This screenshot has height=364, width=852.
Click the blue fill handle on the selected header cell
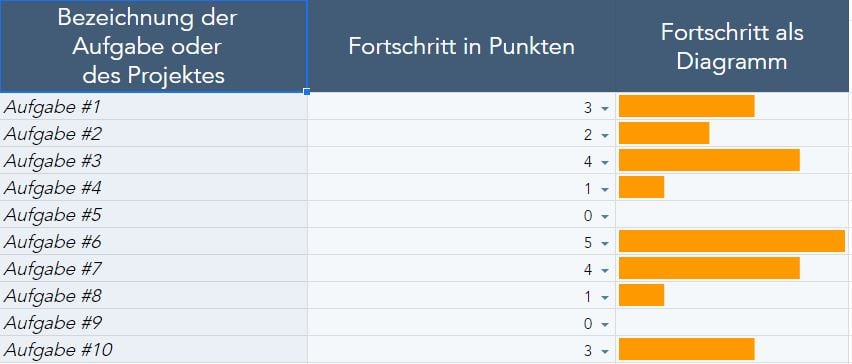(307, 92)
